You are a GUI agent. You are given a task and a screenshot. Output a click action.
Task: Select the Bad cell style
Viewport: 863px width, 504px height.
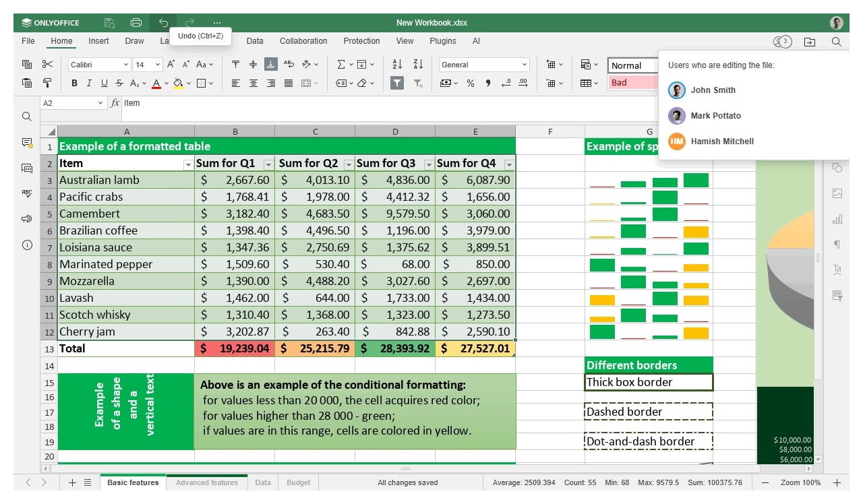(634, 82)
